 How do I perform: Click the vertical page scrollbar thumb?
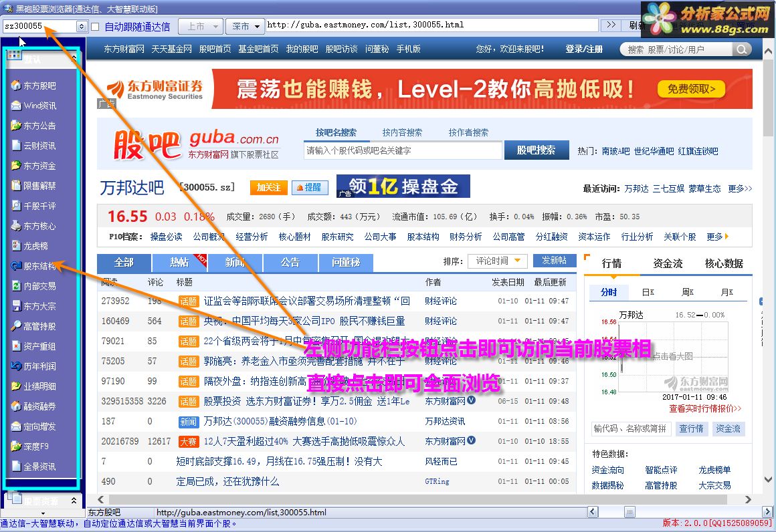coord(768,96)
